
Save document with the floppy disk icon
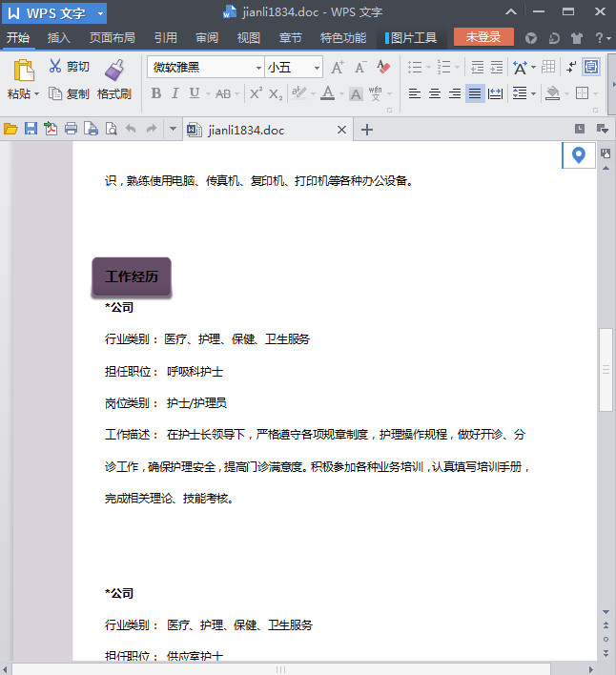(31, 129)
